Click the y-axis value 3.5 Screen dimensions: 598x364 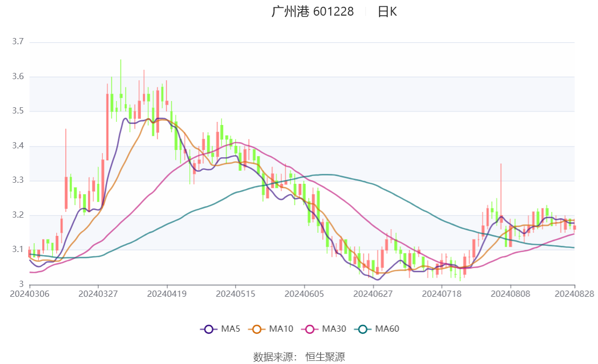18,111
